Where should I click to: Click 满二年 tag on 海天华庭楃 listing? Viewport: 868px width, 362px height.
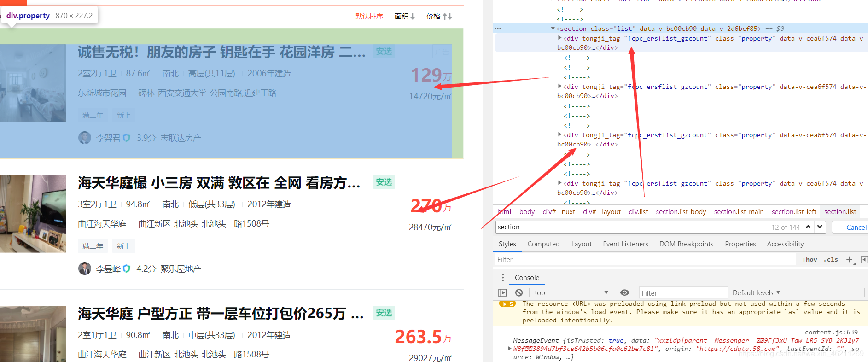pos(93,246)
